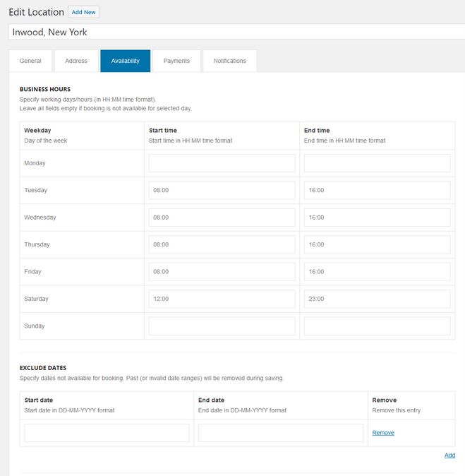Click Thursday start time field
This screenshot has height=476, width=465.
point(222,244)
